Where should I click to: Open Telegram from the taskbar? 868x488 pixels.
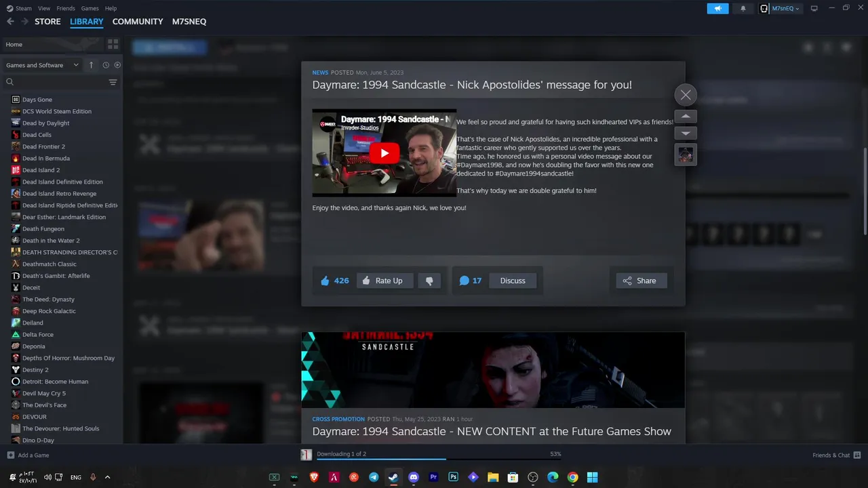coord(374,477)
